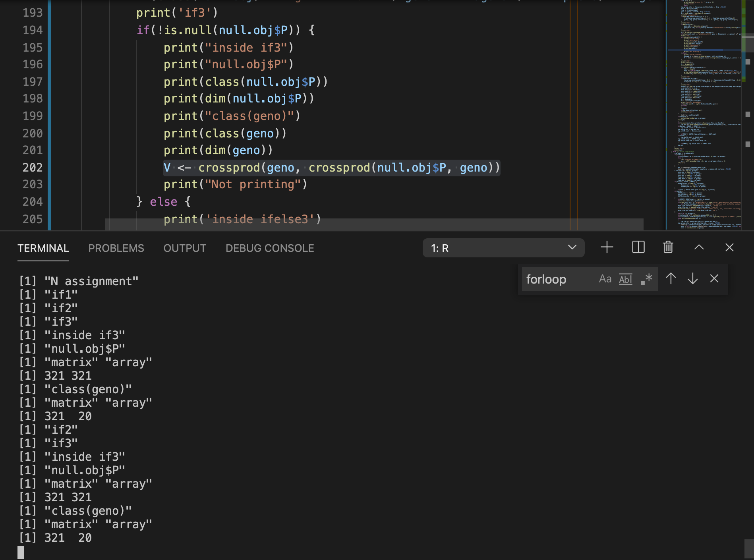Screen dimensions: 754x560
Task: Click print('if3') on line 193
Action: coord(177,13)
